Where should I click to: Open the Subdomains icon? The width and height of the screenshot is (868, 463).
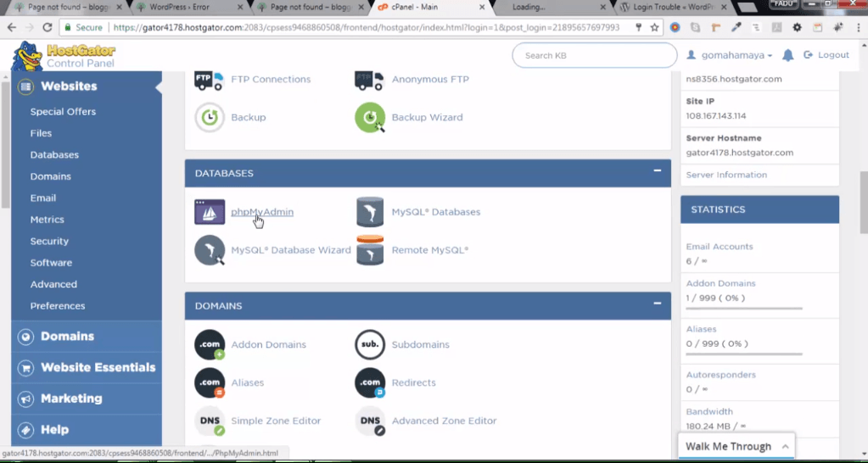[x=370, y=344]
